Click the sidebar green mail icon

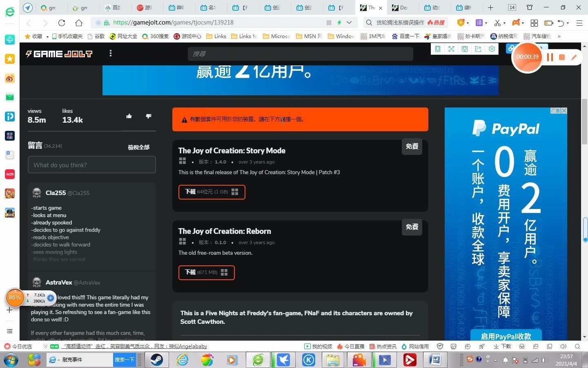pyautogui.click(x=10, y=97)
